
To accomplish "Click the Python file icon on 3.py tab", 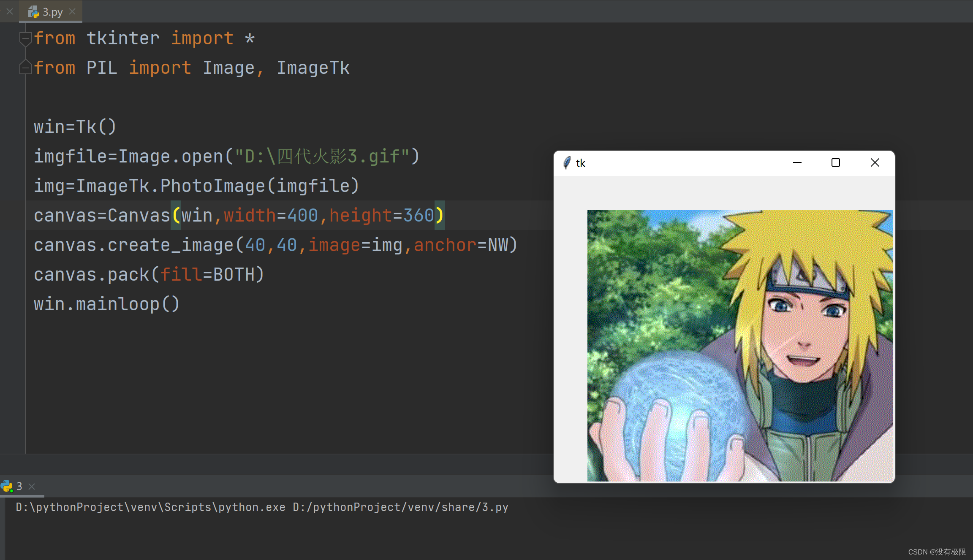I will pyautogui.click(x=33, y=12).
